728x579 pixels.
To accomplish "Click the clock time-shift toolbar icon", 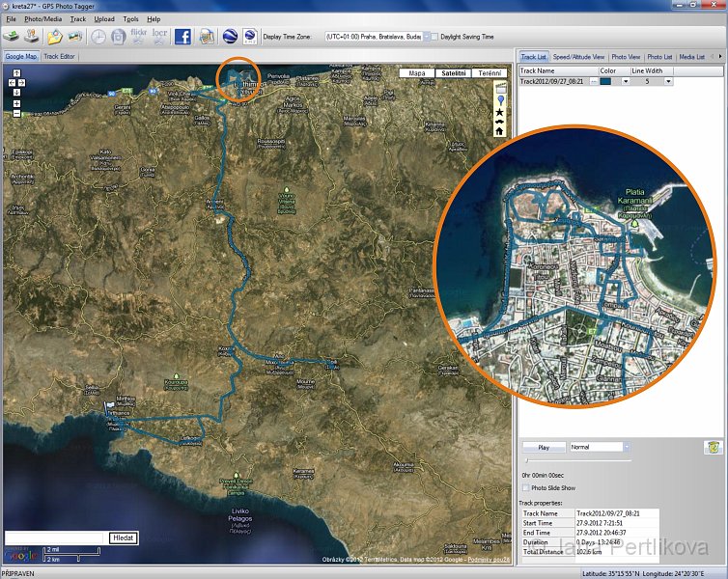I will pos(98,37).
